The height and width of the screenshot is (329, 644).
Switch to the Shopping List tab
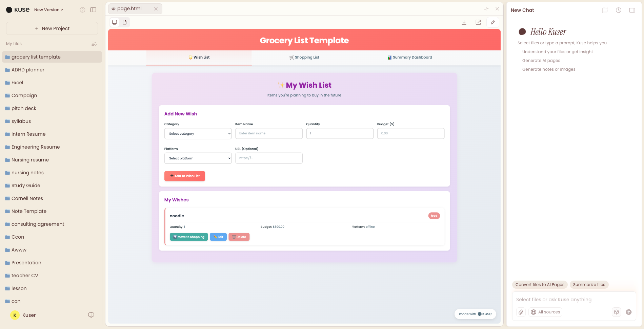[304, 57]
